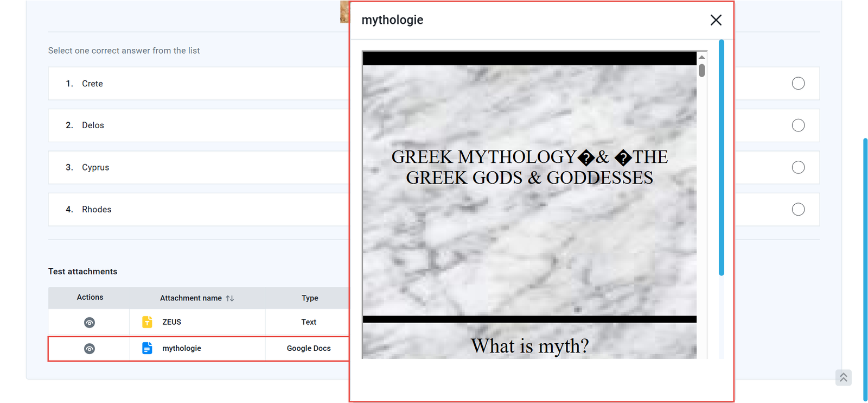Click the blue Google Docs file icon

[147, 348]
